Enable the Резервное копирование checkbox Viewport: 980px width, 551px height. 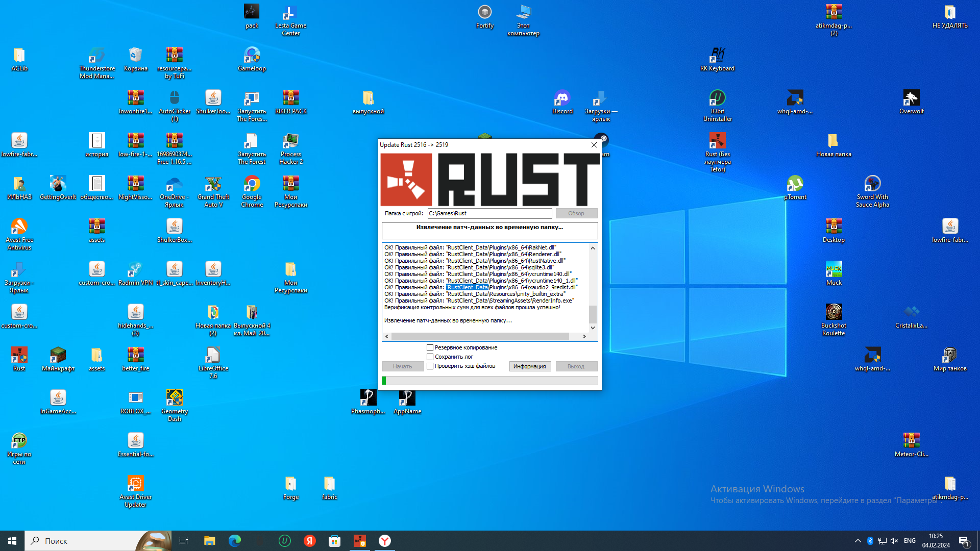[x=430, y=348]
